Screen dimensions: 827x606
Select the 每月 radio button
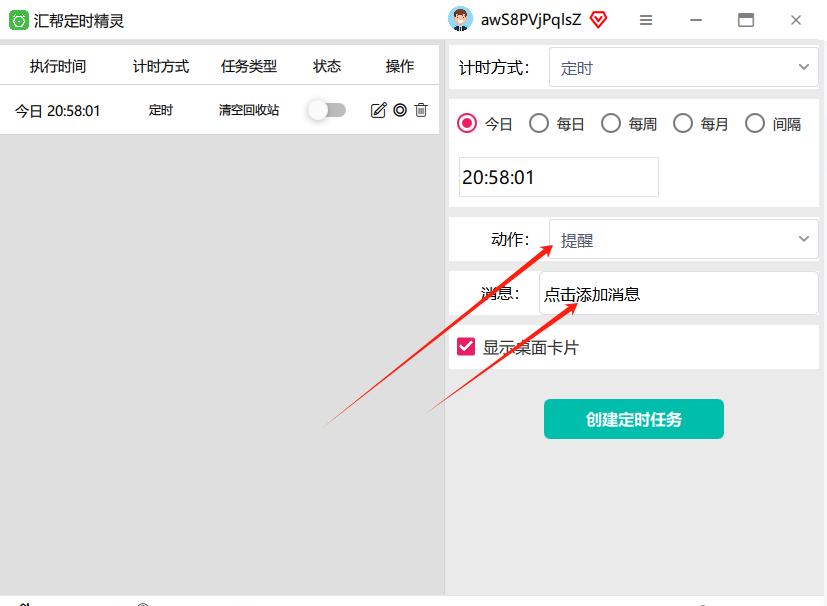point(683,123)
